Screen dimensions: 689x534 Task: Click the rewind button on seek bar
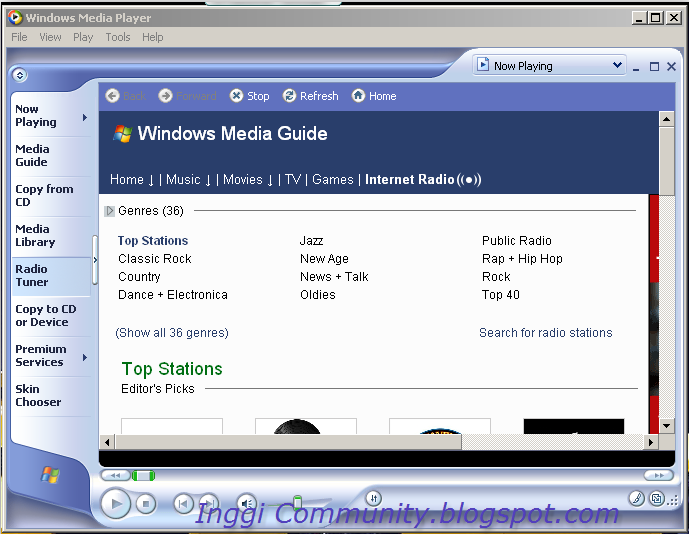point(116,476)
